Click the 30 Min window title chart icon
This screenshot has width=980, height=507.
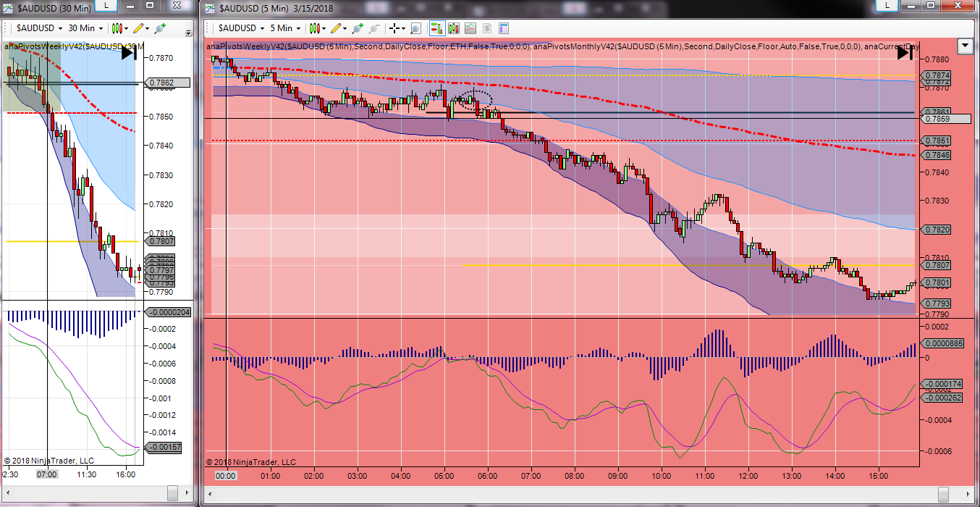click(7, 8)
